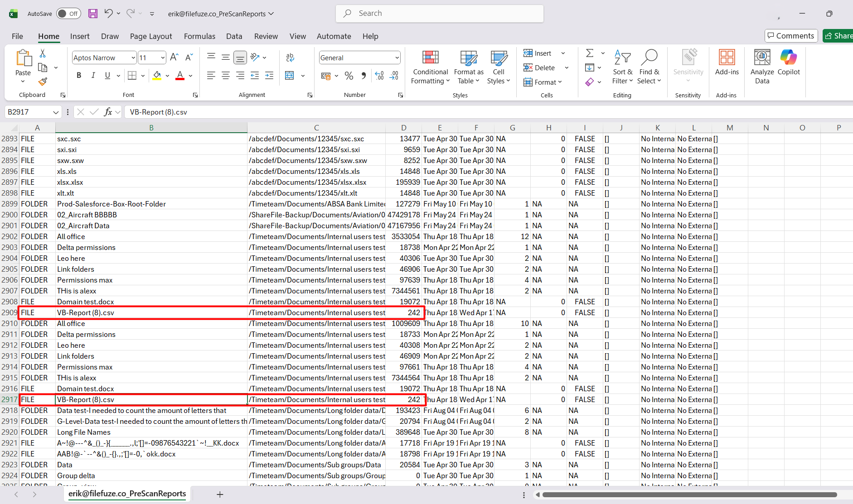This screenshot has width=853, height=504.
Task: Open Cell Styles gallery
Action: [498, 67]
